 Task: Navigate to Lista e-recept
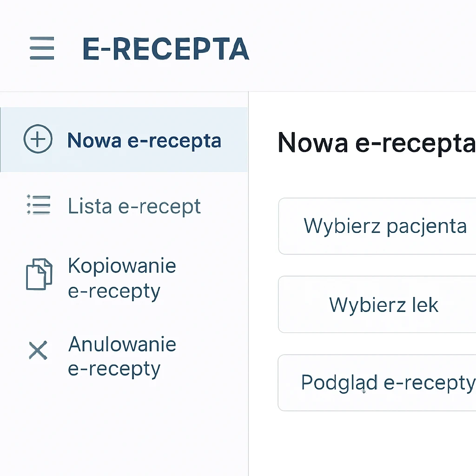tap(134, 206)
